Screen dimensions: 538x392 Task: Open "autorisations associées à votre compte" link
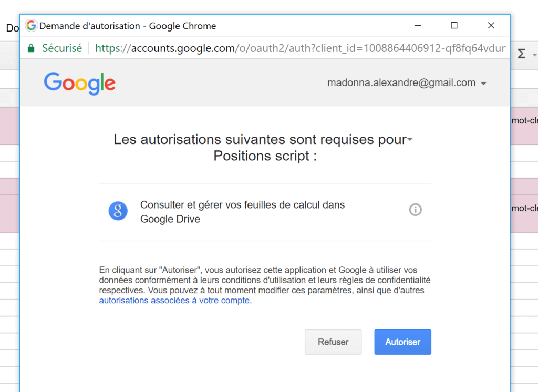[x=174, y=301]
